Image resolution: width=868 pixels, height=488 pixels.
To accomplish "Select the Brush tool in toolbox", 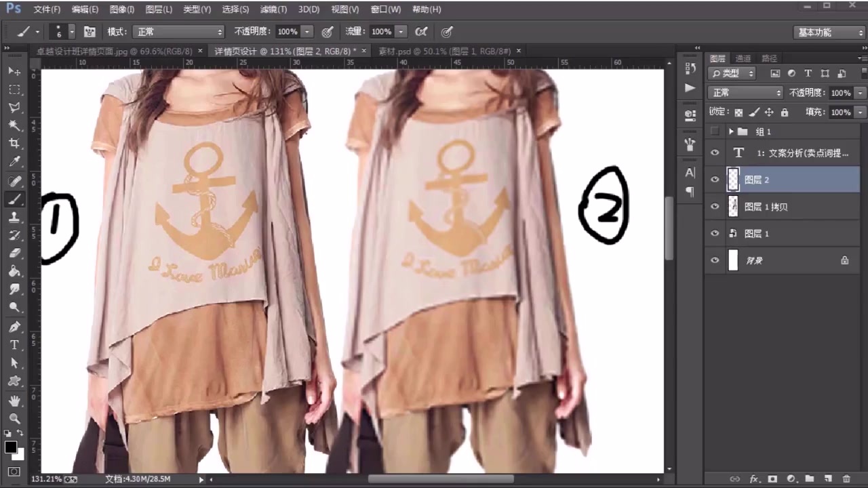I will (x=14, y=199).
